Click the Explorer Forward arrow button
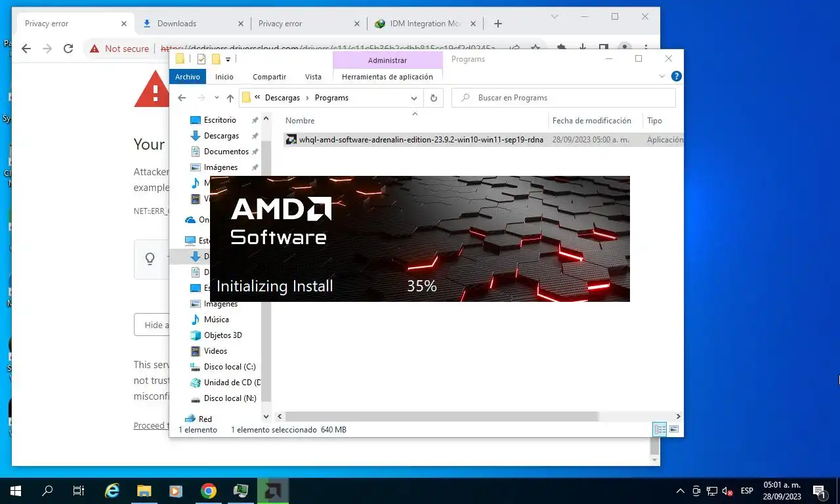 click(x=201, y=98)
